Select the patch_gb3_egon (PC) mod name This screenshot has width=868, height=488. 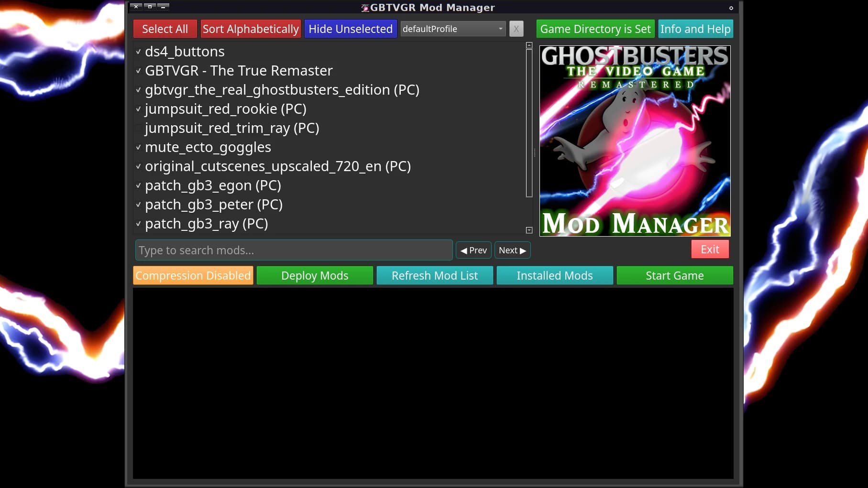(x=213, y=185)
